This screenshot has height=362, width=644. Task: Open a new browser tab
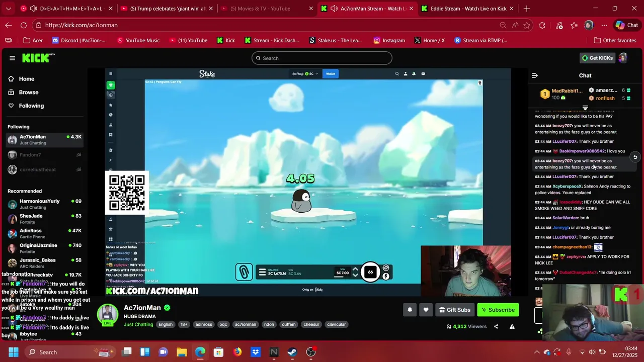pos(527,9)
